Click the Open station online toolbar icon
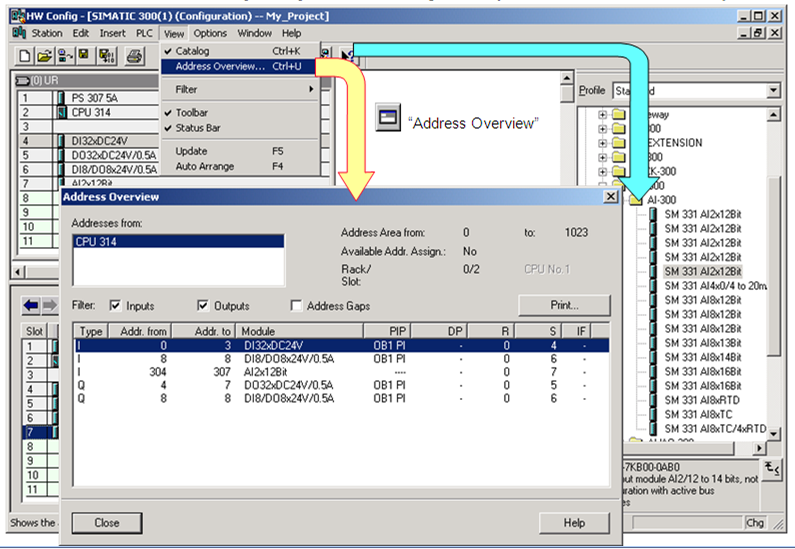The height and width of the screenshot is (549, 795). click(x=65, y=56)
